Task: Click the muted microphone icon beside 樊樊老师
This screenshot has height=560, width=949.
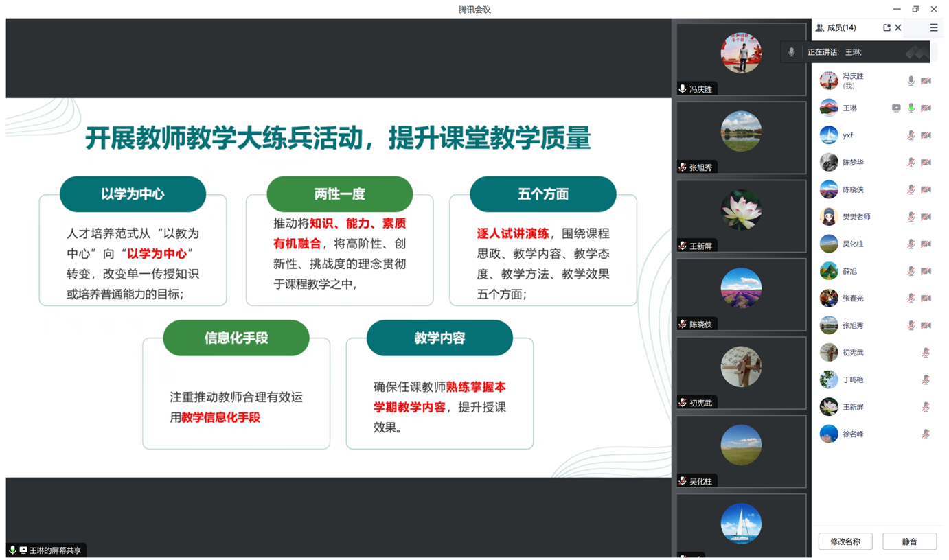Action: click(911, 217)
